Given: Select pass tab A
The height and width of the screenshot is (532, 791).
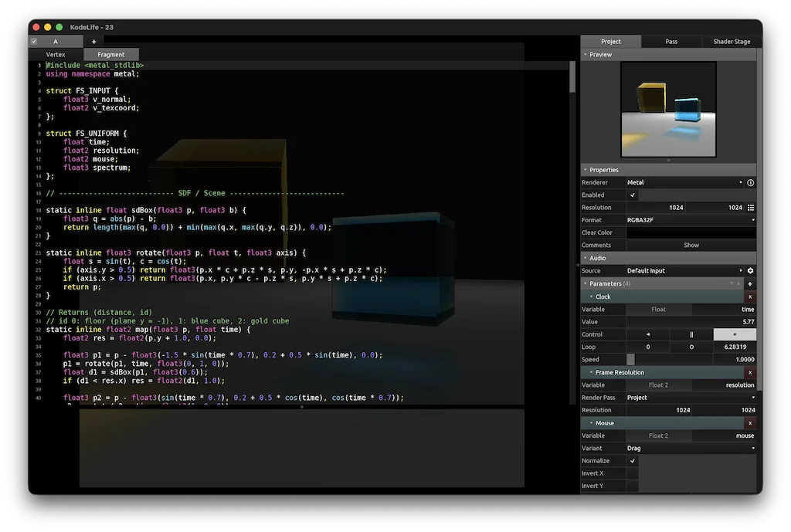Looking at the screenshot, I should pos(56,42).
